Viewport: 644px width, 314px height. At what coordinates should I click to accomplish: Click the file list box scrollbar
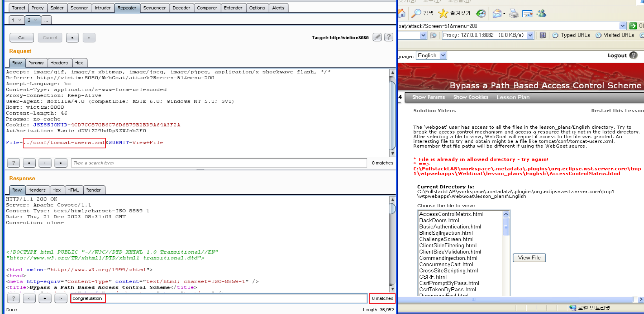[x=506, y=253]
